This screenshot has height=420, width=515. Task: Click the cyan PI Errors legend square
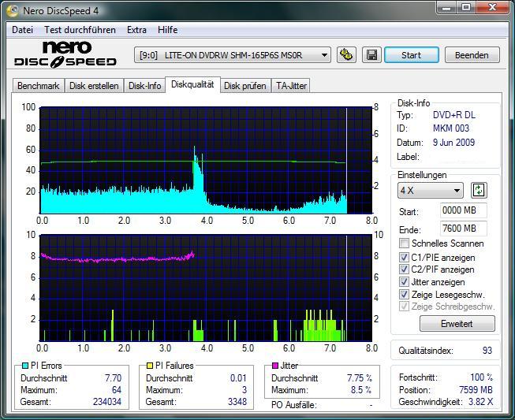coord(24,366)
